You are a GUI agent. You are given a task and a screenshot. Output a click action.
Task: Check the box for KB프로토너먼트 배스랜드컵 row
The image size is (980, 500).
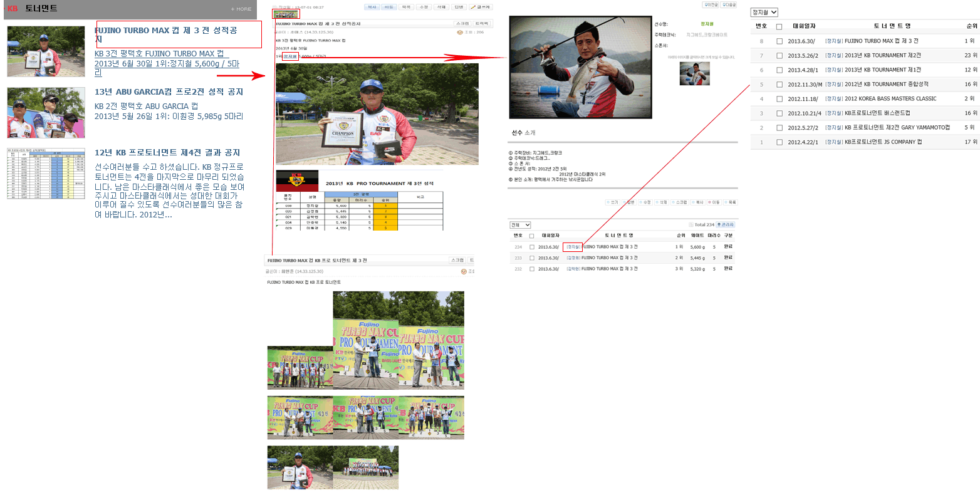pyautogui.click(x=779, y=113)
